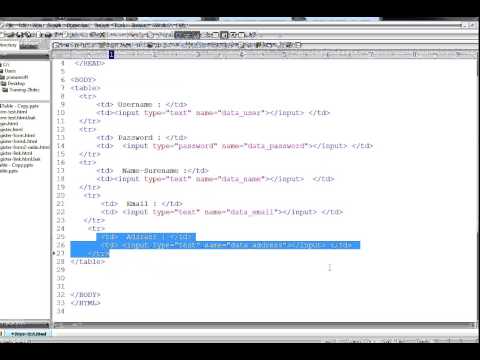Click the data_user input line
The height and width of the screenshot is (360, 480).
coord(213,113)
